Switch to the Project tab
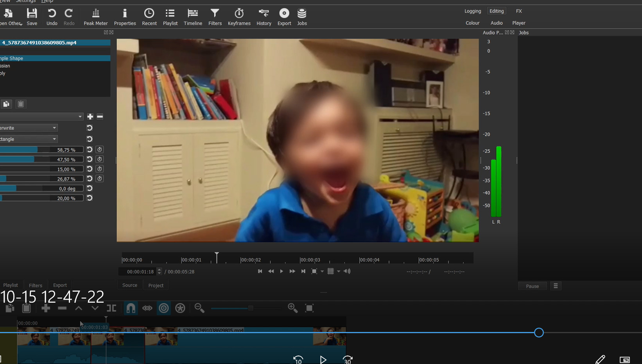642x364 pixels. coord(156,285)
